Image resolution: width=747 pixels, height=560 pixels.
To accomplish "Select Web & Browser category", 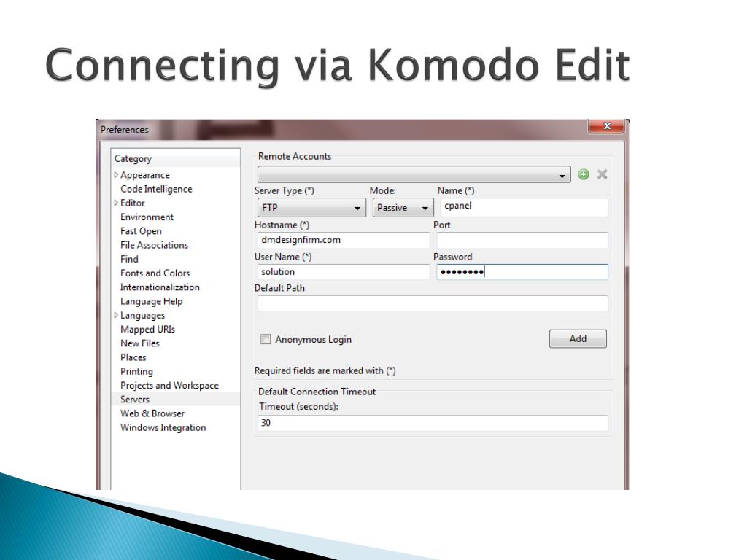I will (x=152, y=414).
